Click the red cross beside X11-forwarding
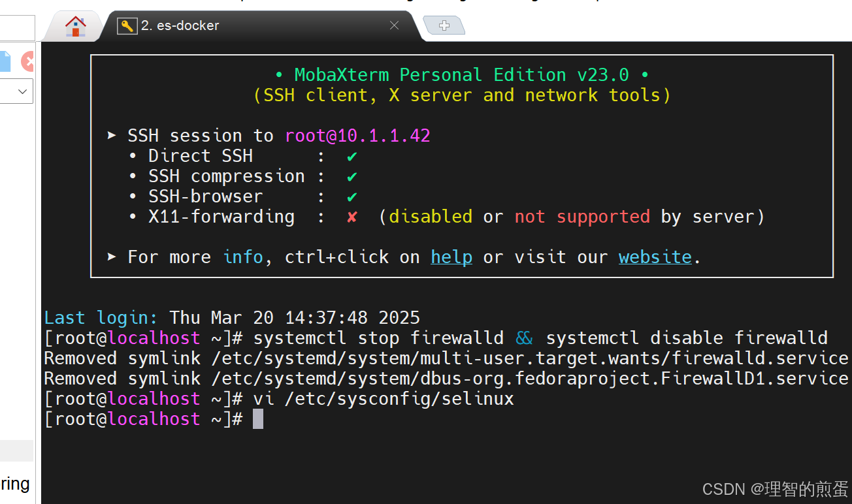The width and height of the screenshot is (852, 504). [x=352, y=217]
